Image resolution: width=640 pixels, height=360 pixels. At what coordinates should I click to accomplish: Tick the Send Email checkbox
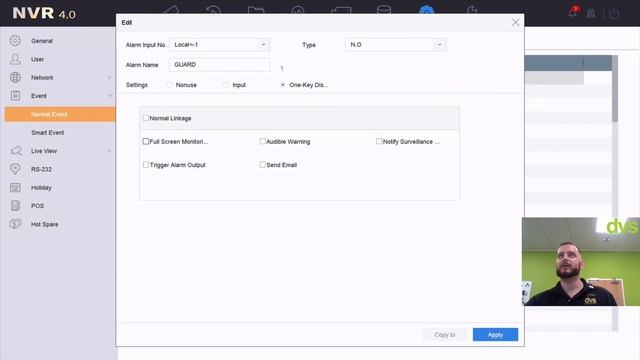tap(262, 164)
